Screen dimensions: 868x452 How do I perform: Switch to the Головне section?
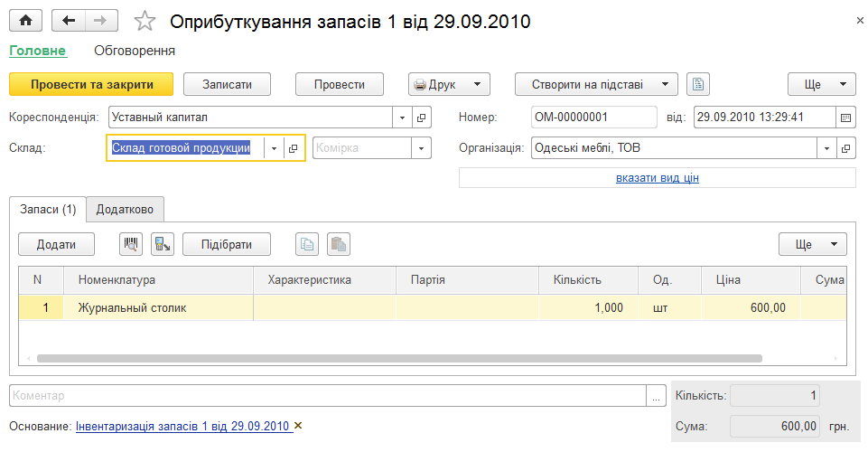click(x=38, y=51)
